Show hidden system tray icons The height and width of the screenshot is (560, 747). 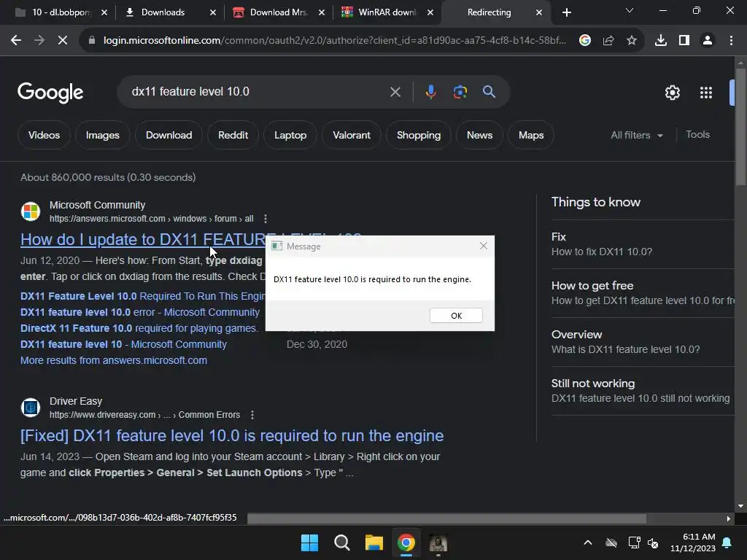point(588,542)
